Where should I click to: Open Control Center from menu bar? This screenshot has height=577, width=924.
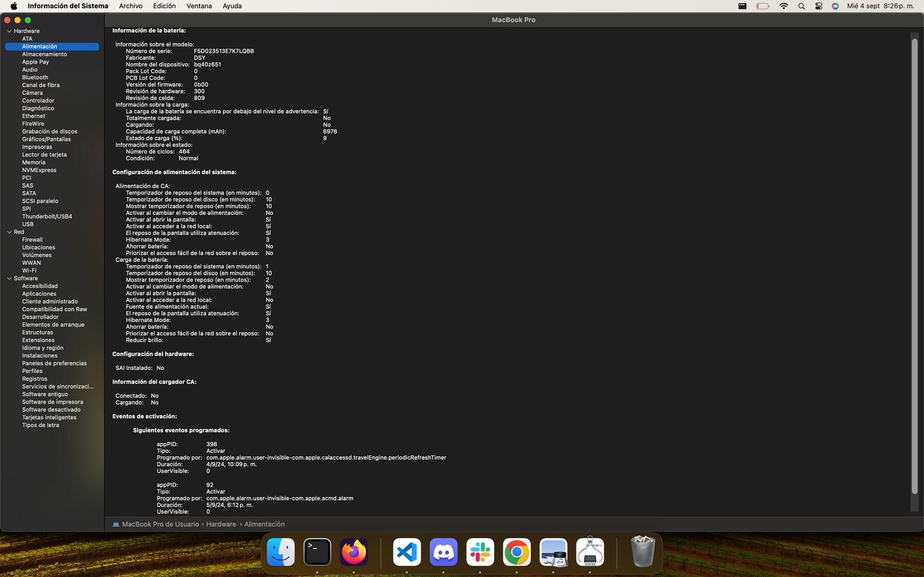(x=818, y=6)
